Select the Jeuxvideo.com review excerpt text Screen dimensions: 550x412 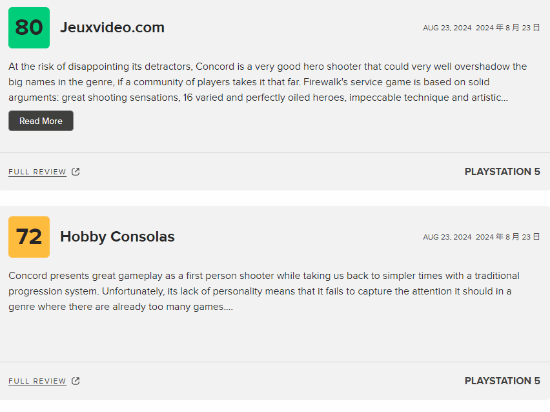[x=268, y=82]
